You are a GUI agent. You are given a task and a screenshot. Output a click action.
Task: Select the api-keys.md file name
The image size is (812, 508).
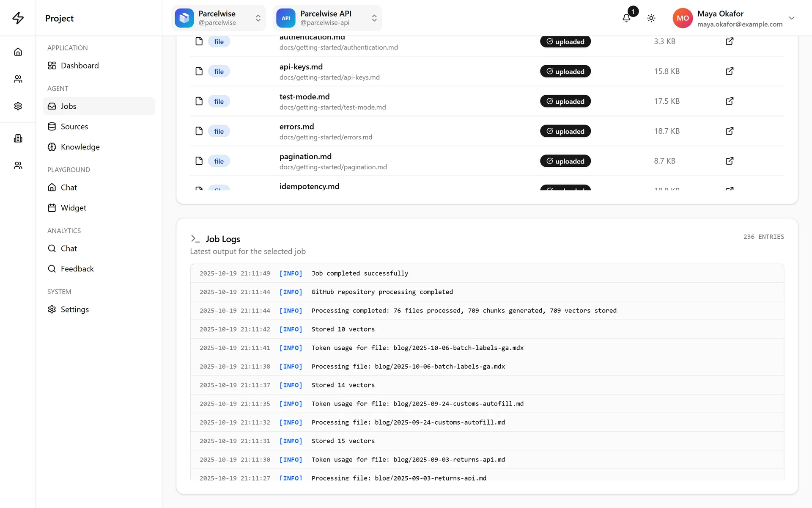click(301, 66)
